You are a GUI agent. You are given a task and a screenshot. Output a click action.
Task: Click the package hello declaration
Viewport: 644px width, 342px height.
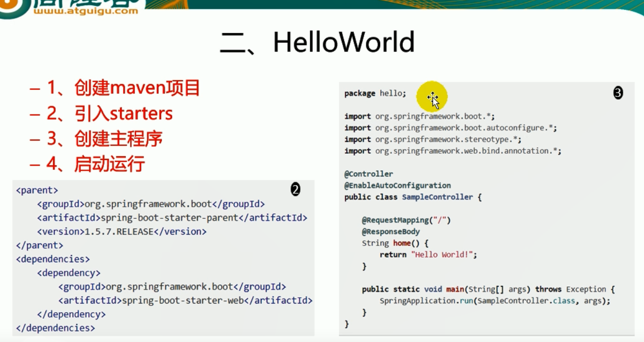click(375, 93)
